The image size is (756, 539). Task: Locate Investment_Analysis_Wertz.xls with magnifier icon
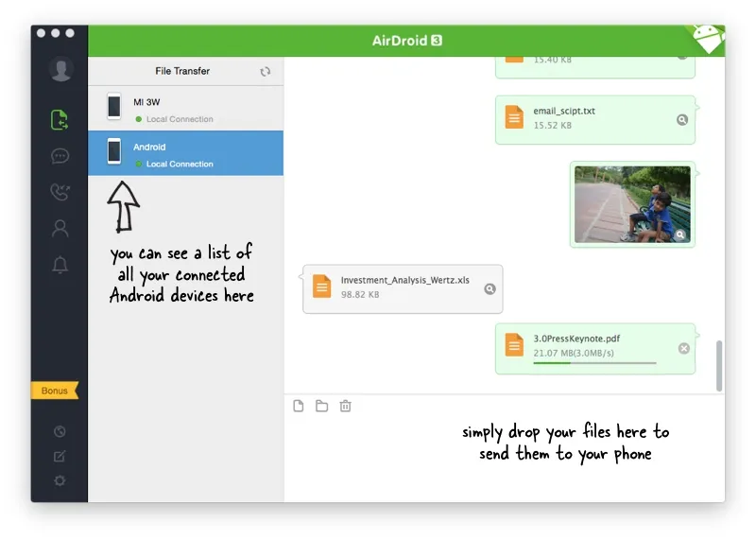[x=490, y=289]
